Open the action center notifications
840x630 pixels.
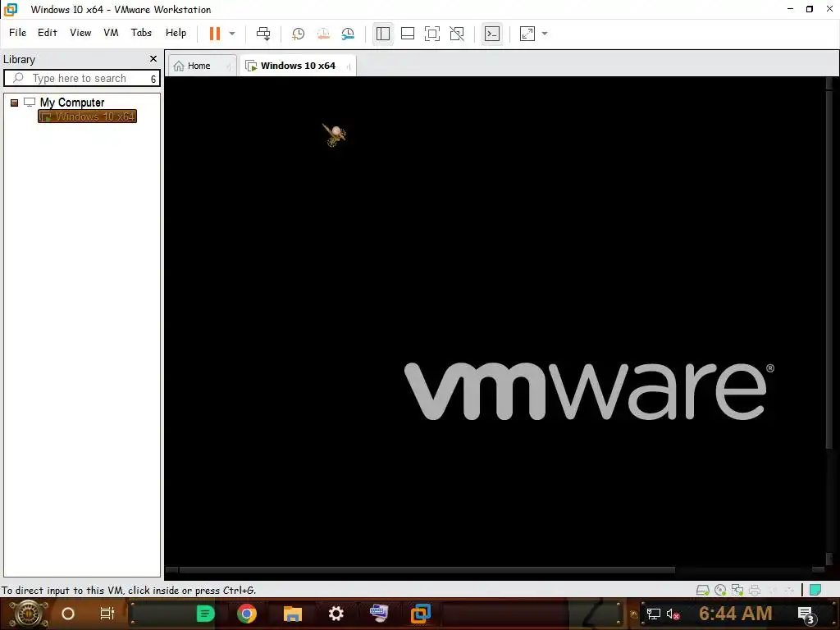click(x=807, y=615)
